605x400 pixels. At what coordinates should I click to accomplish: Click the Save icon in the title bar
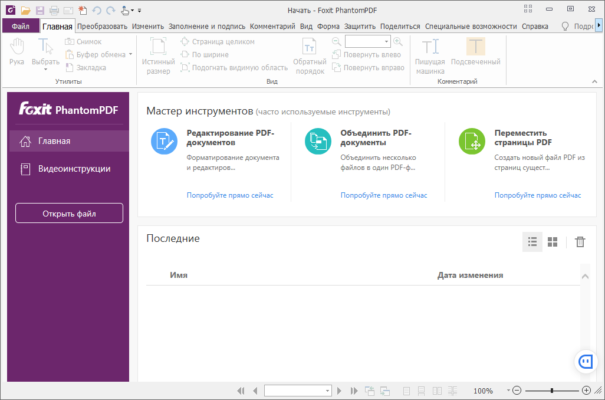pyautogui.click(x=40, y=10)
